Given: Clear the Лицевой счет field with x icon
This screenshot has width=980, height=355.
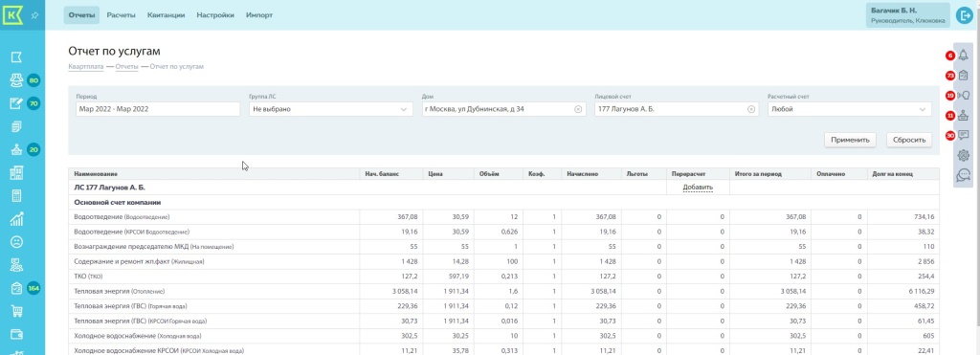Looking at the screenshot, I should click(x=750, y=109).
